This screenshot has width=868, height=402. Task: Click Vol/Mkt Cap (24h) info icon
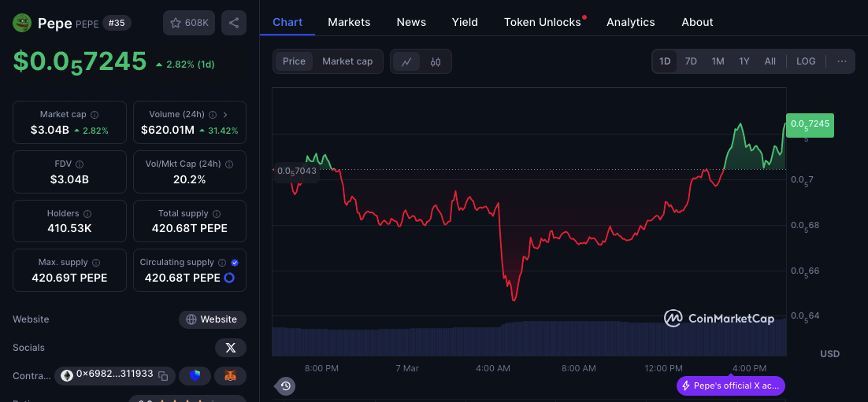[x=229, y=164]
